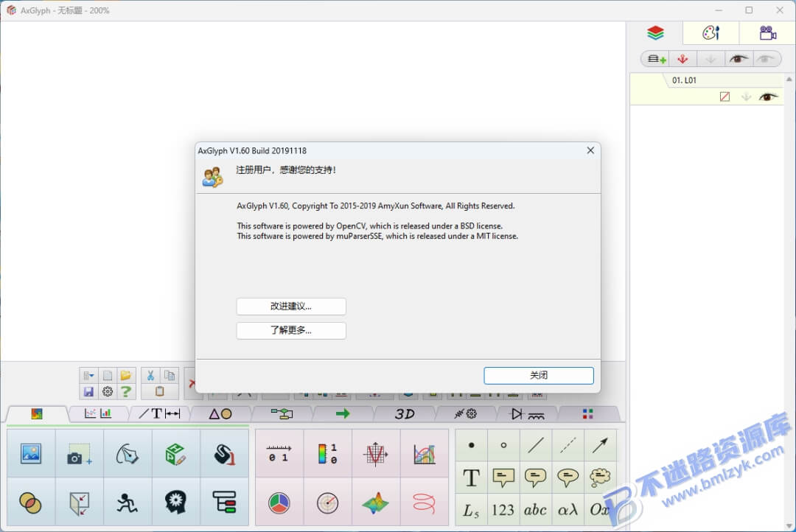This screenshot has width=796, height=532.
Task: Insert a number axis with the 0 1 ruler icon
Action: pos(279,453)
